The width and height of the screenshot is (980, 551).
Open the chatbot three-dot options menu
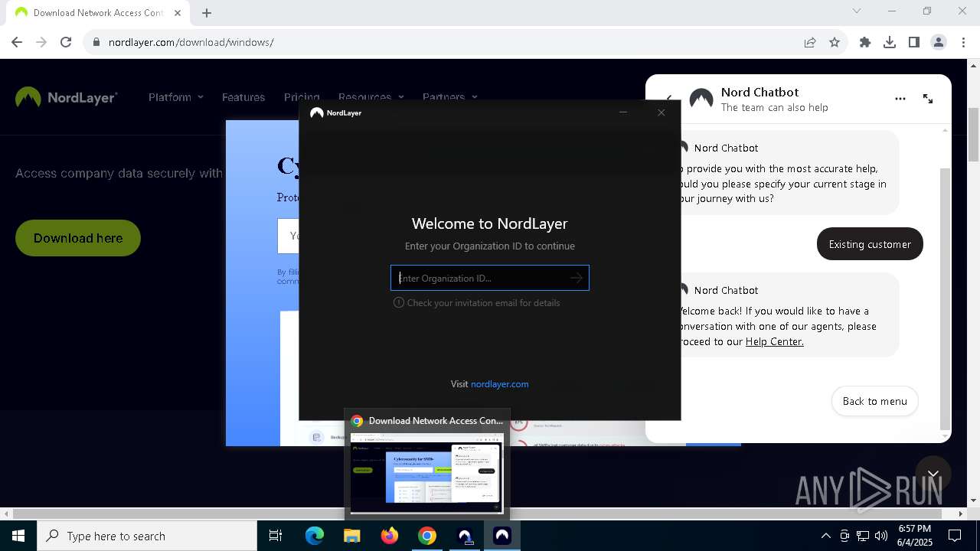900,99
